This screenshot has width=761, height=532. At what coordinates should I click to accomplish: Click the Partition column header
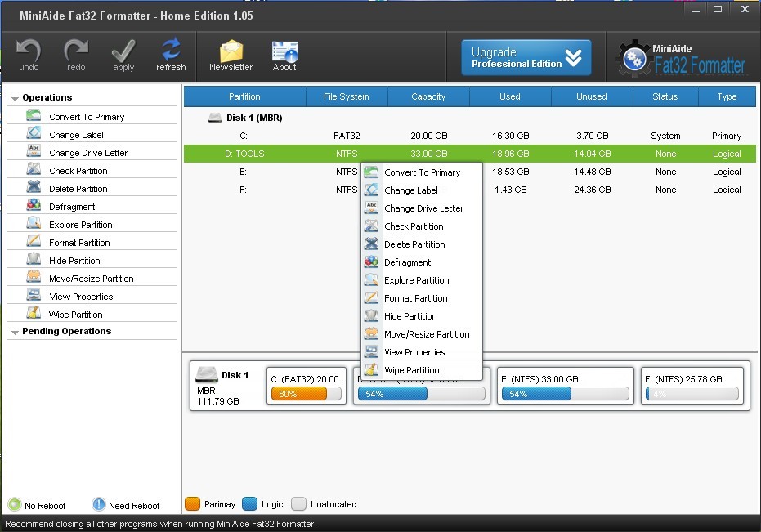(244, 96)
